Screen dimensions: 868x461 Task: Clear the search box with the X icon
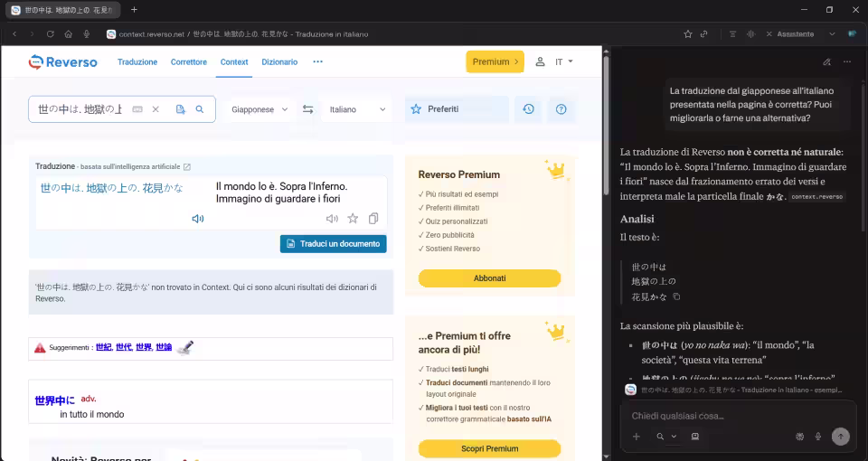click(x=156, y=109)
